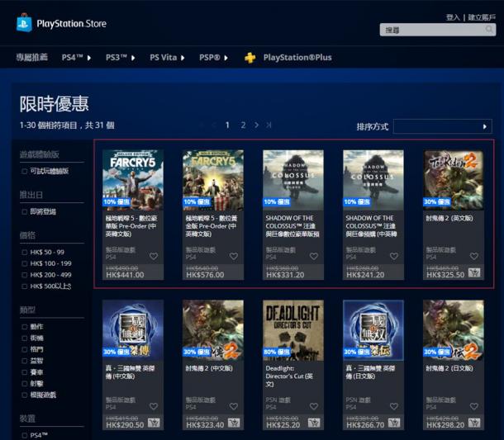Wishlist Shadow of the Colossus HK$331.20

(x=314, y=256)
